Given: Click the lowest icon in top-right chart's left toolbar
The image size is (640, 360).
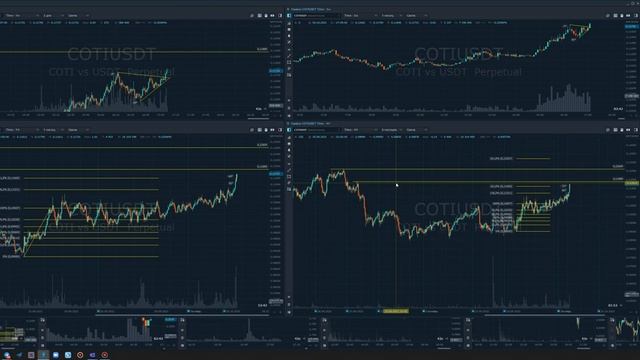Looking at the screenshot, I should 289,116.
